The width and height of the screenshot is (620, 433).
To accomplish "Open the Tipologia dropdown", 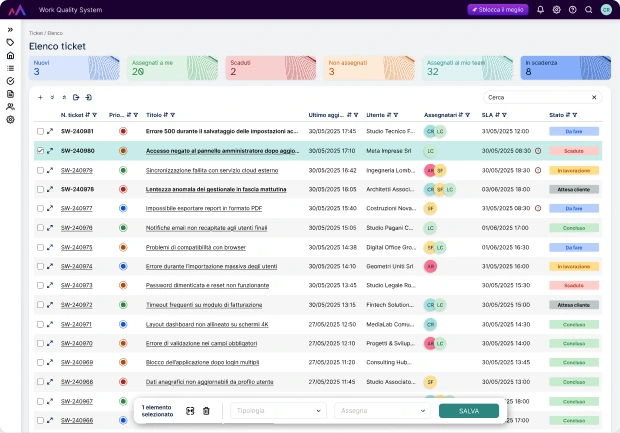I will coord(278,411).
